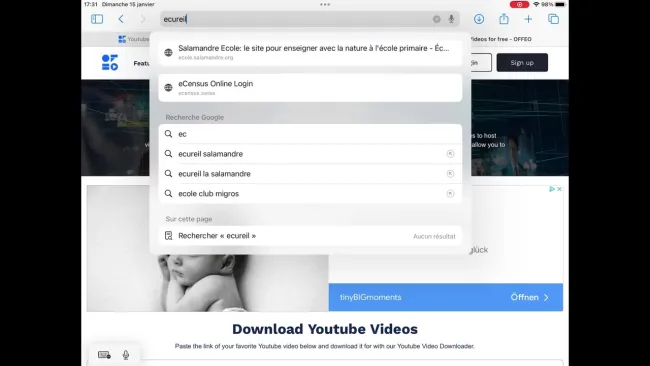Fill in "ecureil salamandre" using arrow icon
Screen dimensions: 650x366
click(x=450, y=154)
